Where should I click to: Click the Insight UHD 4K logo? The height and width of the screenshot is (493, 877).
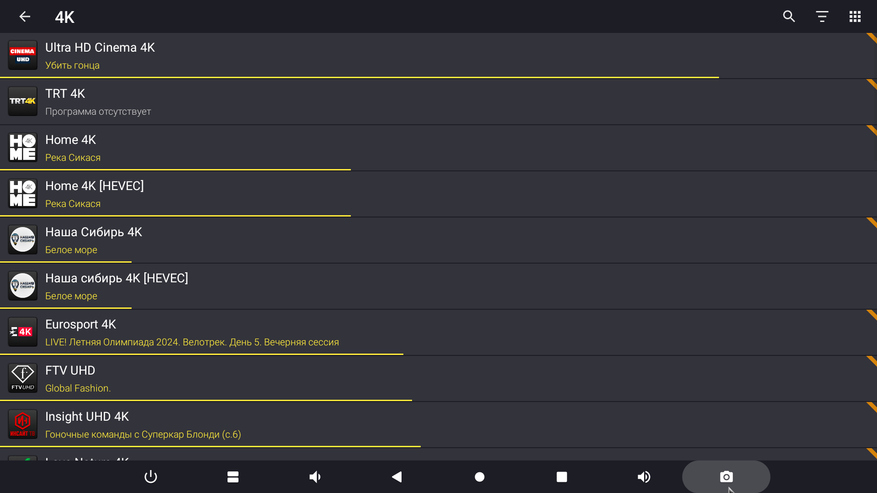22,424
